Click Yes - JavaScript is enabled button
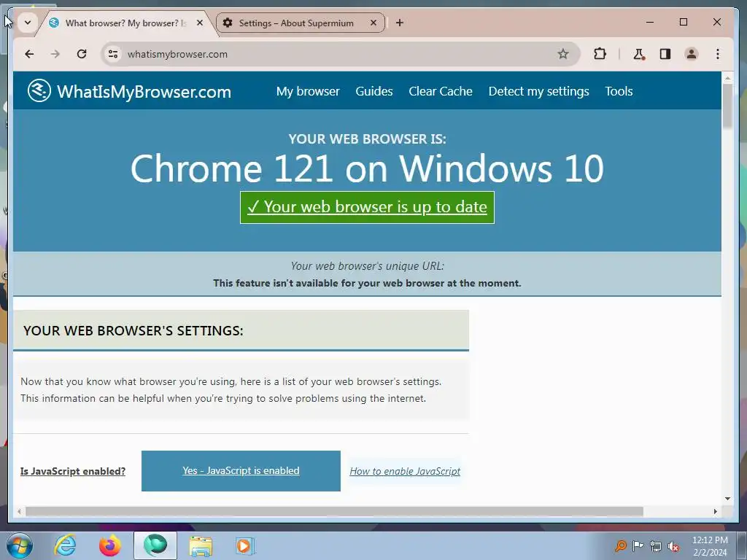Viewport: 747px width, 560px height. [x=241, y=470]
